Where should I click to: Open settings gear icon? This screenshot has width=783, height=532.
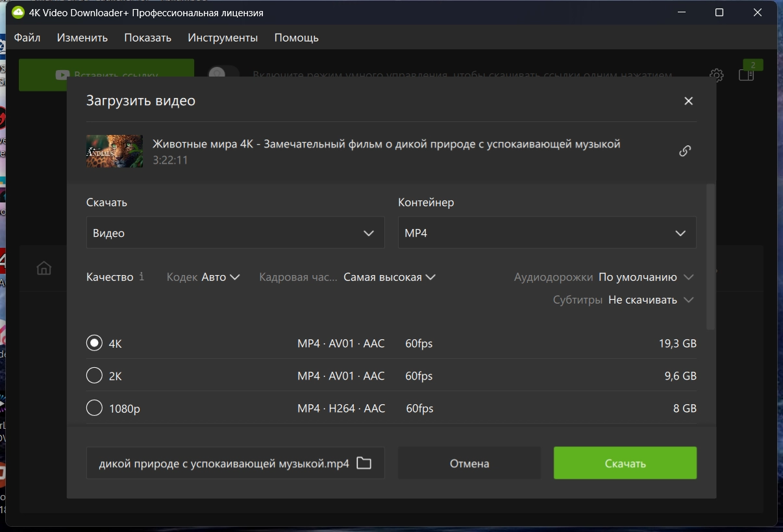(717, 75)
